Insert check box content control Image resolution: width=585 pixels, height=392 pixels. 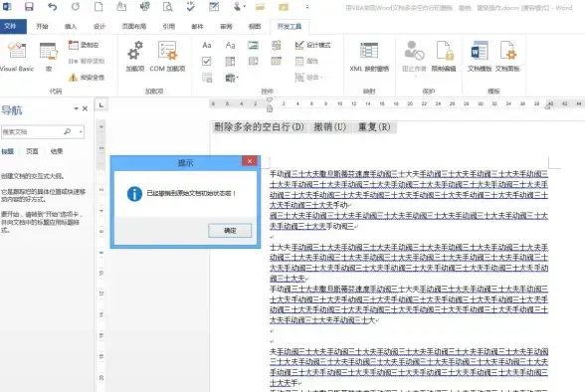point(207,61)
